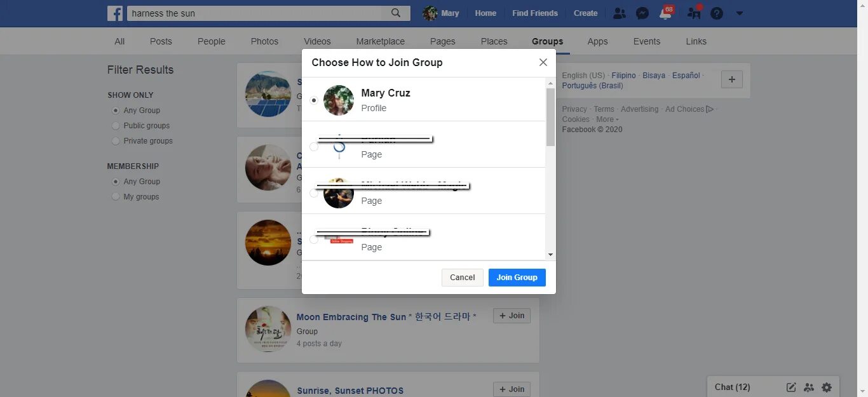Click the dialog scrollbar thumb
The width and height of the screenshot is (868, 397).
[x=550, y=118]
